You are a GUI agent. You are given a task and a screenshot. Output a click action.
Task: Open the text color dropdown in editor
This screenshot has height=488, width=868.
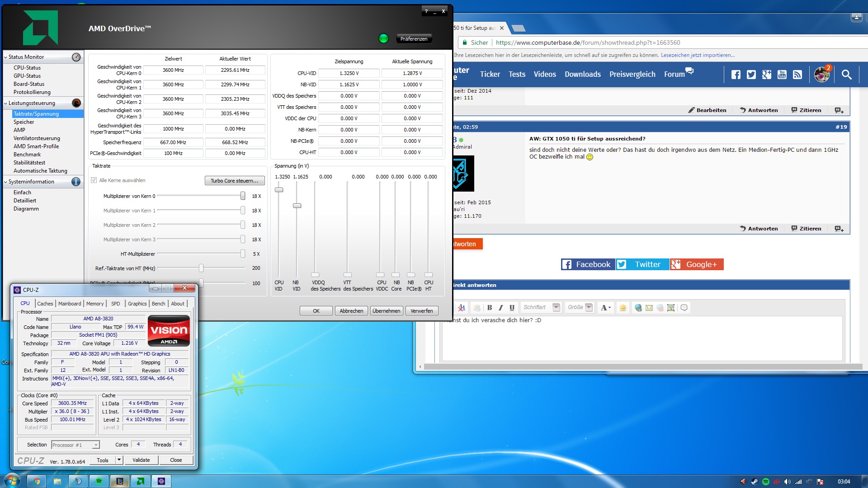coord(605,308)
